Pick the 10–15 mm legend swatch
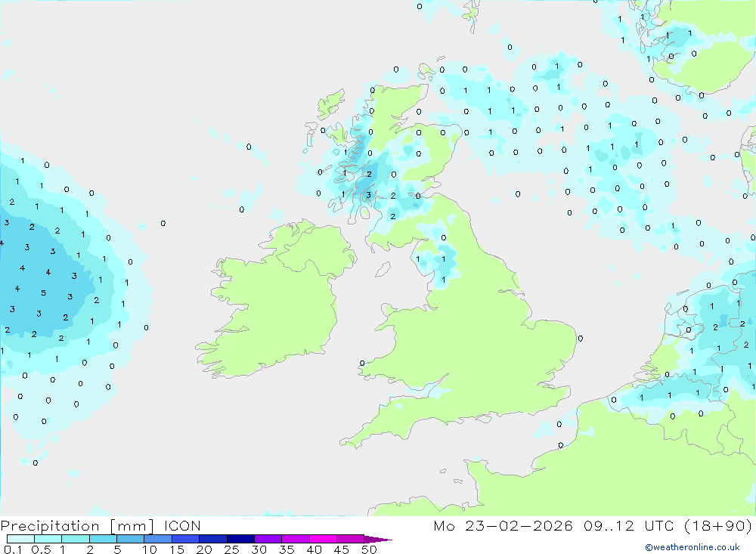Viewport: 756px width, 554px height. pos(158,539)
